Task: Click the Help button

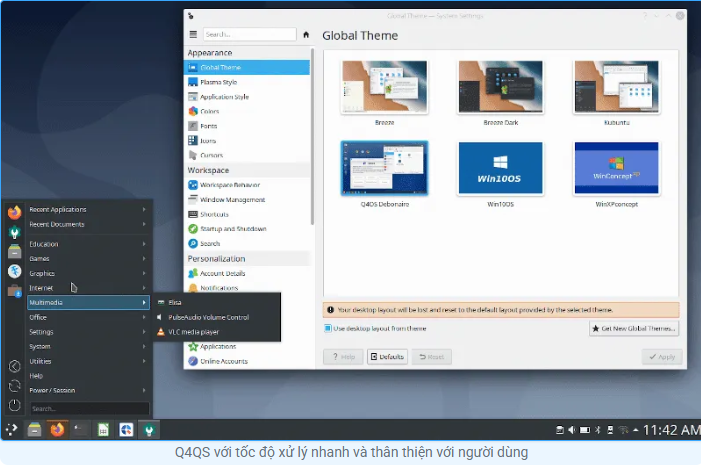Action: pyautogui.click(x=343, y=357)
